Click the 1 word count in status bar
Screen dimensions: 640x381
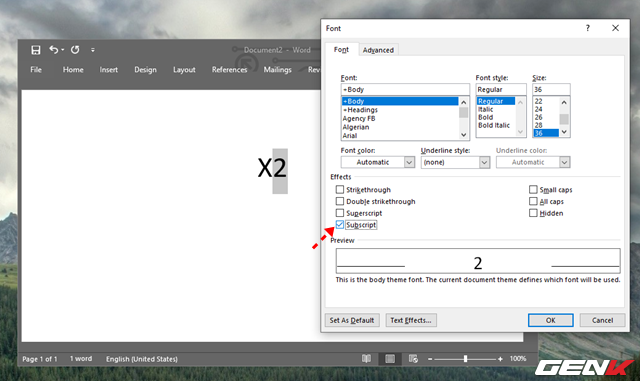(81, 359)
